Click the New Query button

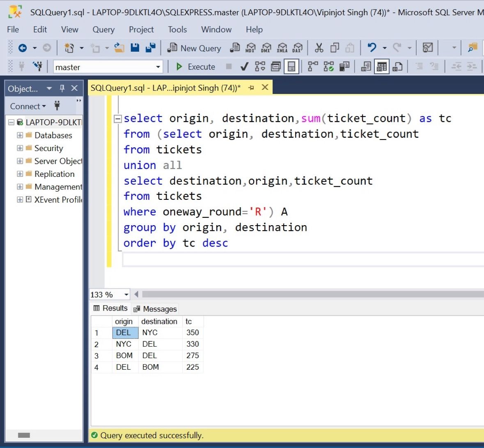pyautogui.click(x=195, y=48)
